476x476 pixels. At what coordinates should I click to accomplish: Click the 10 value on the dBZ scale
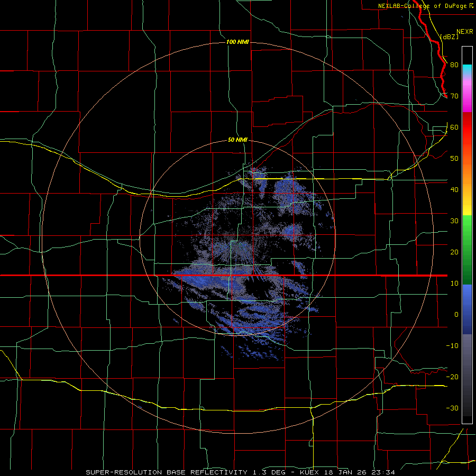coord(454,283)
